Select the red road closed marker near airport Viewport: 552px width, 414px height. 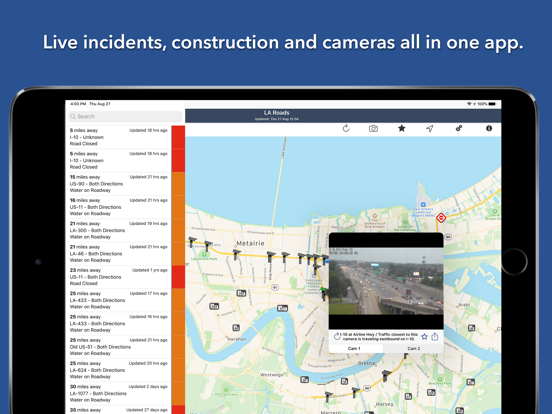[441, 218]
